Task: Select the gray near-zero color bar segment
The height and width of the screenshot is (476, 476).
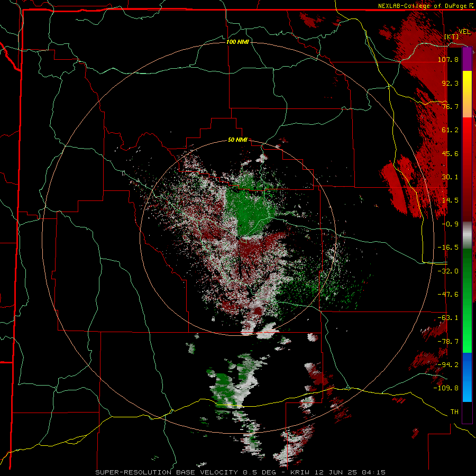Action: (467, 235)
